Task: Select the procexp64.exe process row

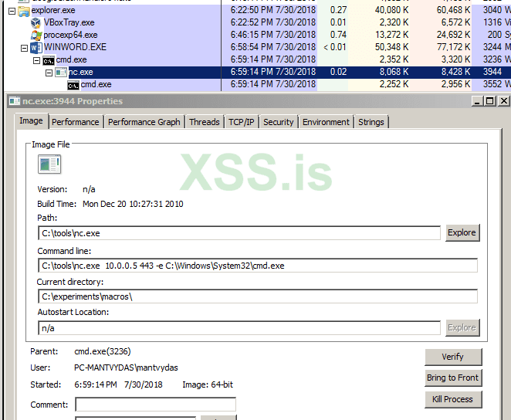Action: pyautogui.click(x=258, y=35)
